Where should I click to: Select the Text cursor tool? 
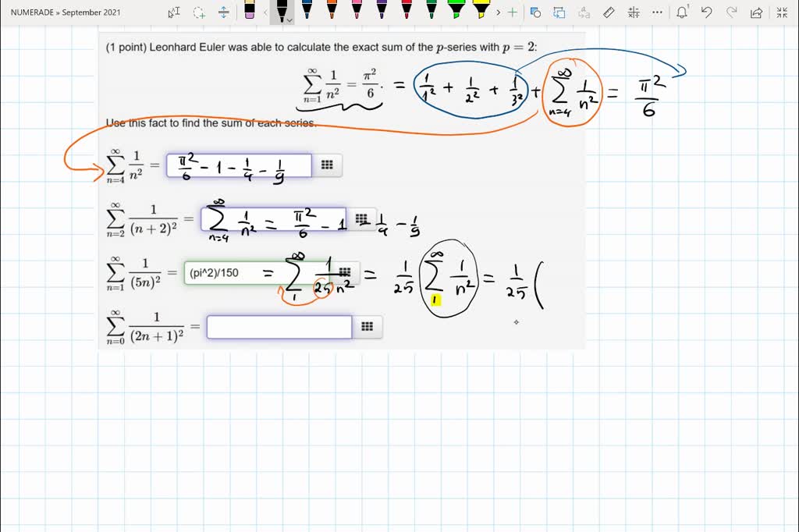tap(173, 12)
